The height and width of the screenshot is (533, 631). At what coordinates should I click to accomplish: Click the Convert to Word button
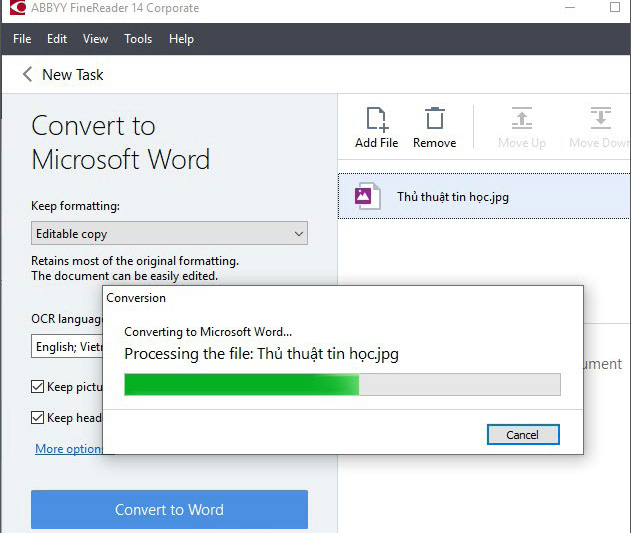[x=169, y=510]
